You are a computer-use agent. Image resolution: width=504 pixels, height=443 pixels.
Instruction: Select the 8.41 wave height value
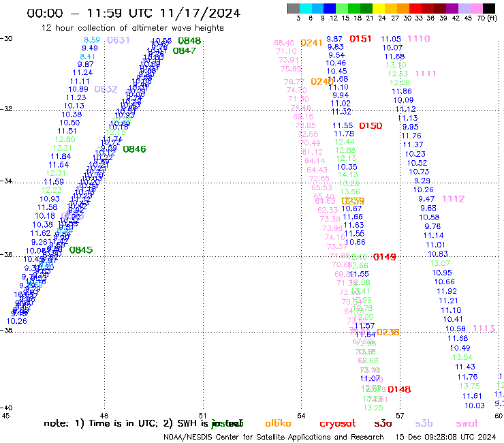click(87, 57)
